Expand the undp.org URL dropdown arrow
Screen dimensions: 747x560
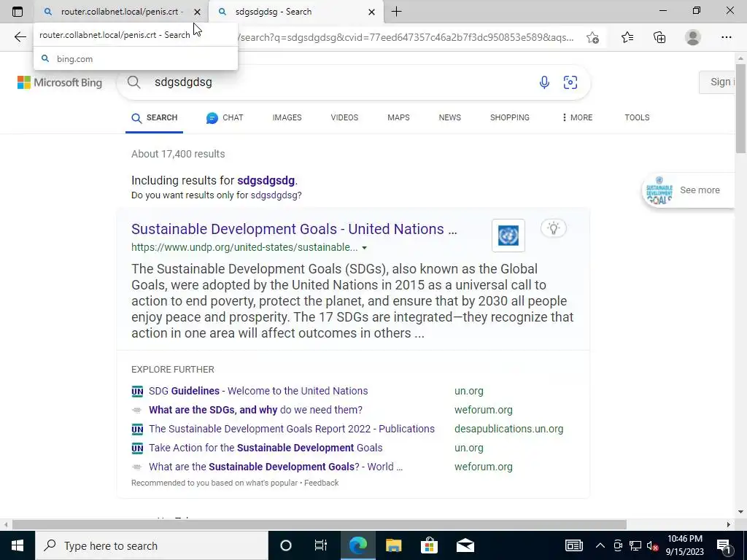click(x=365, y=248)
